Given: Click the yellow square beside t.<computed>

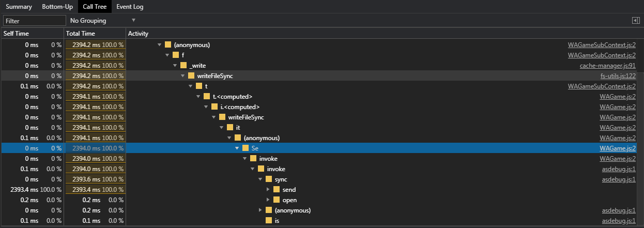Looking at the screenshot, I should pos(207,97).
